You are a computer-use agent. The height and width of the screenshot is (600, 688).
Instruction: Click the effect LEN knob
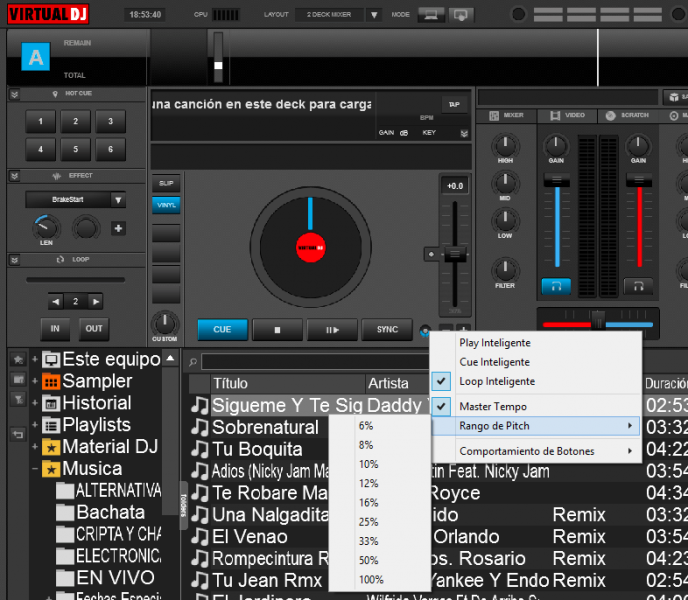[46, 227]
